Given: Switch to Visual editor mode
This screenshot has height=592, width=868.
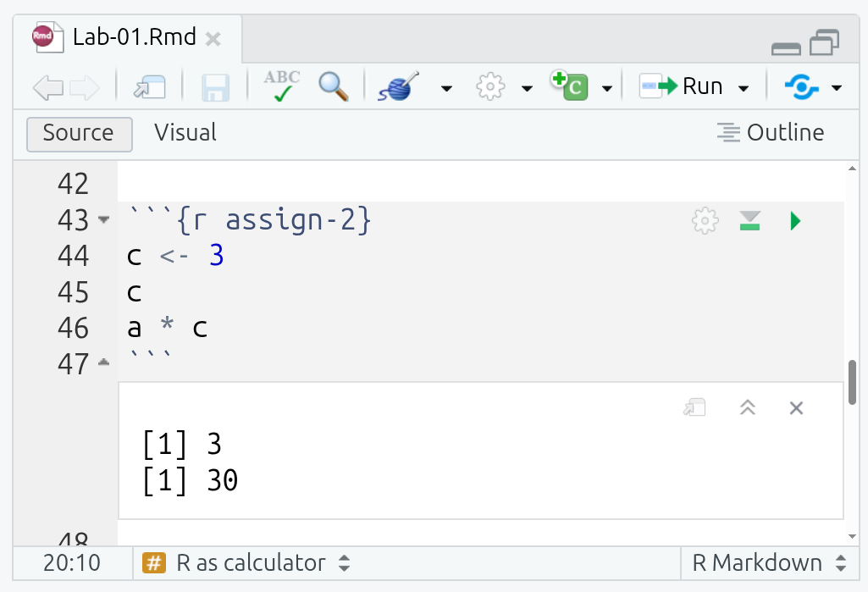Looking at the screenshot, I should tap(185, 133).
